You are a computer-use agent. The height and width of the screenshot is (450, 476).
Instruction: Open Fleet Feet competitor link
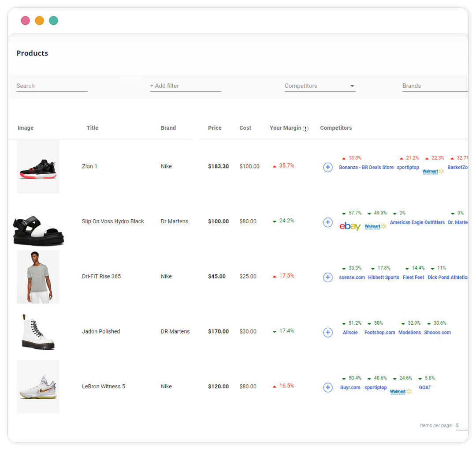(413, 277)
